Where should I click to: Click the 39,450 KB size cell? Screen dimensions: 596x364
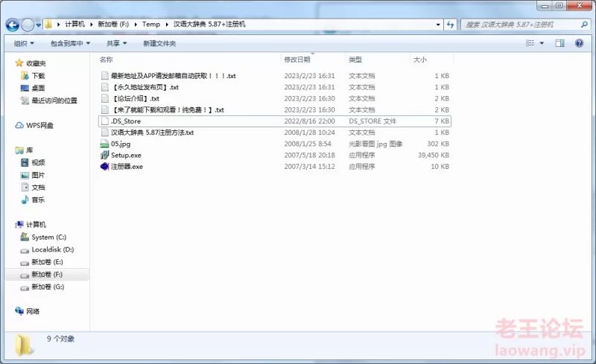click(434, 155)
